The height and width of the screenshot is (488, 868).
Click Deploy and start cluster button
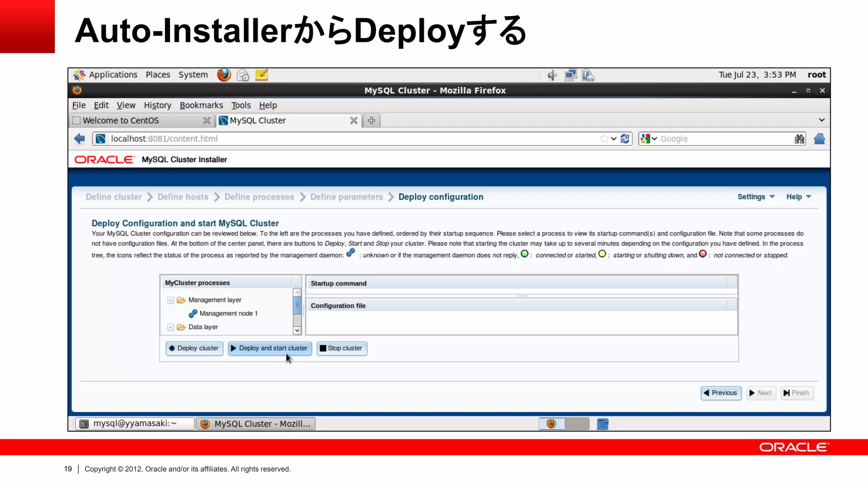[270, 348]
